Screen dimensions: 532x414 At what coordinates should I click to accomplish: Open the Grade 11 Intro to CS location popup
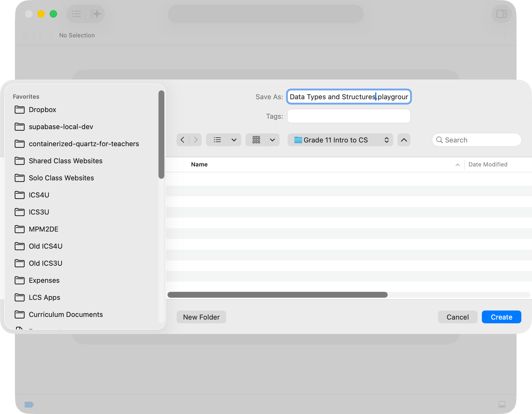340,140
